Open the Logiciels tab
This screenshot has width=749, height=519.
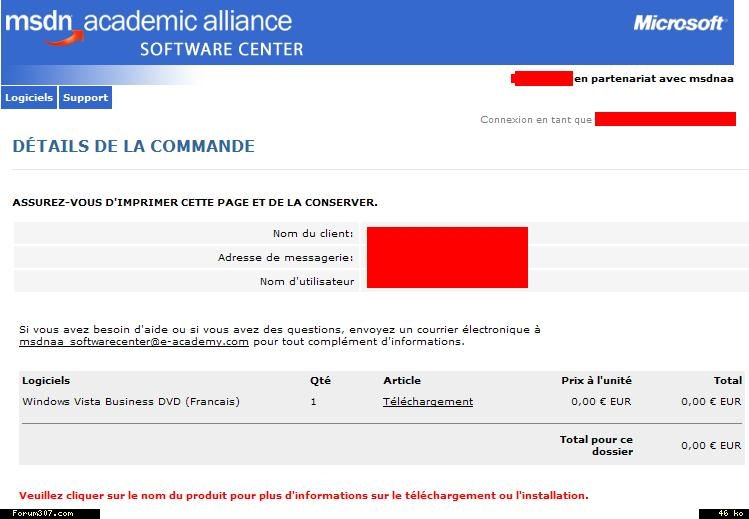point(29,98)
